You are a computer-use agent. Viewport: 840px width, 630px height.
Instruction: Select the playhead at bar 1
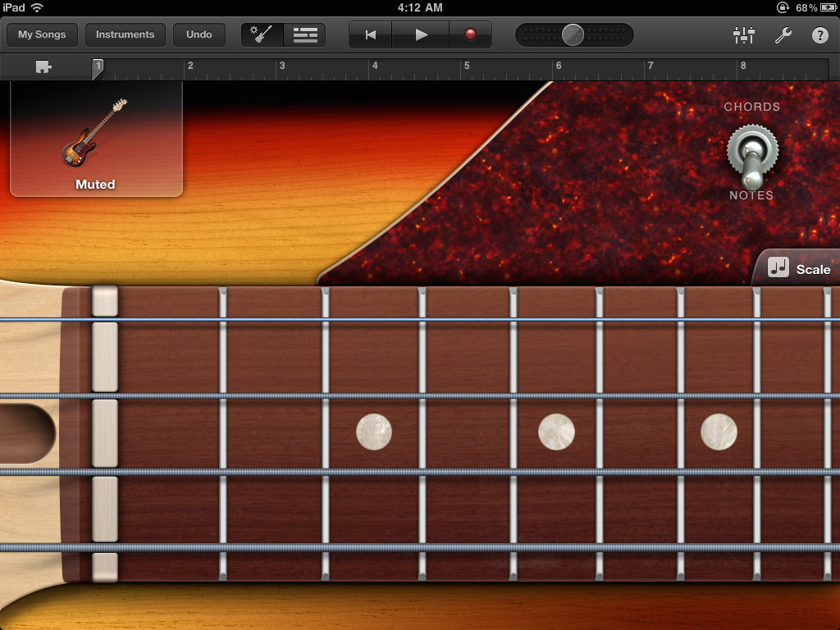click(x=98, y=69)
